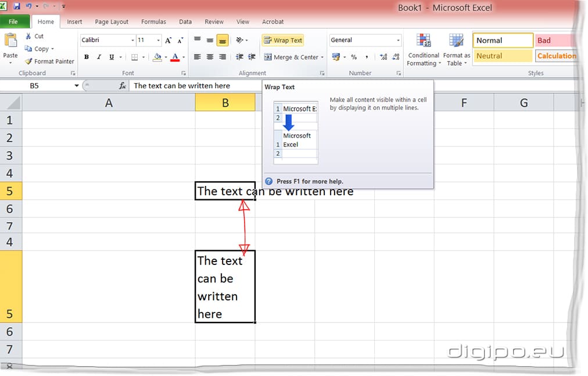Click the Borders icon
588x376 pixels.
[x=135, y=57]
